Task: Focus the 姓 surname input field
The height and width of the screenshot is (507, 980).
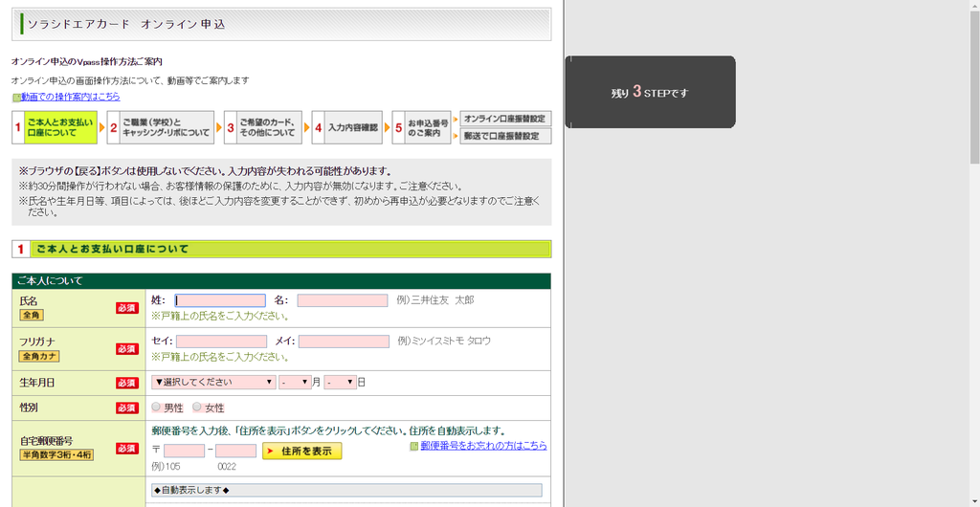Action: coord(220,300)
